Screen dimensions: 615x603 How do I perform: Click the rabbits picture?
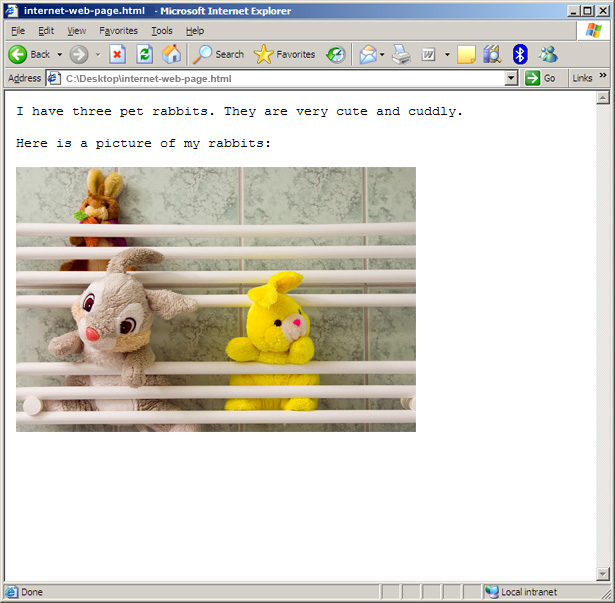(216, 299)
